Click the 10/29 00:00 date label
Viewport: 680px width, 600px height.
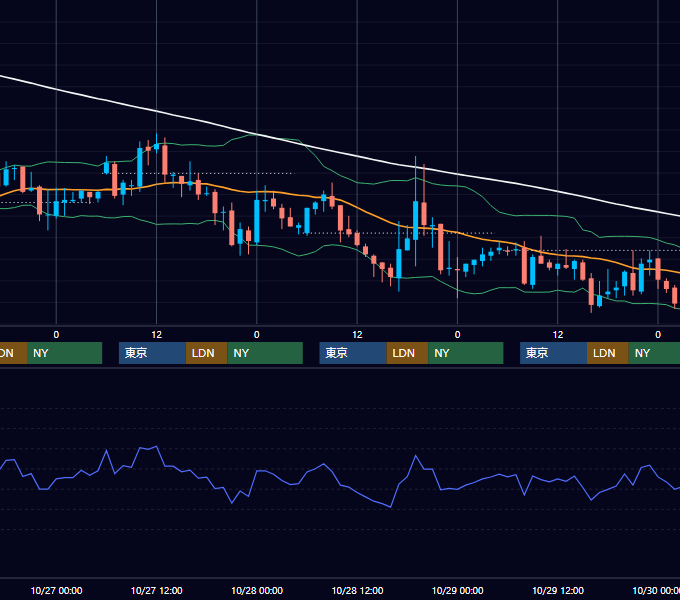click(x=458, y=590)
